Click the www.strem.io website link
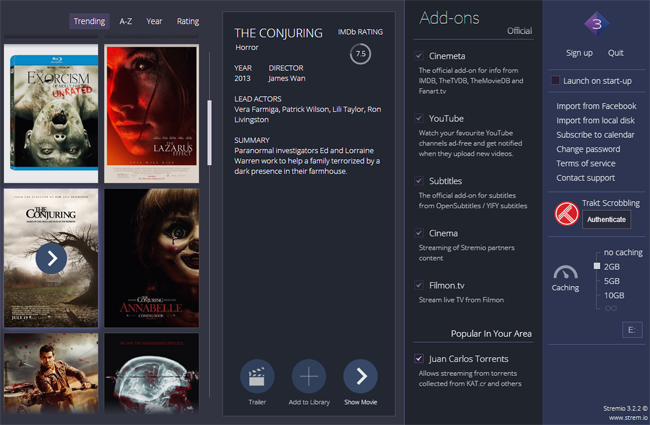This screenshot has width=650, height=425. (628, 418)
